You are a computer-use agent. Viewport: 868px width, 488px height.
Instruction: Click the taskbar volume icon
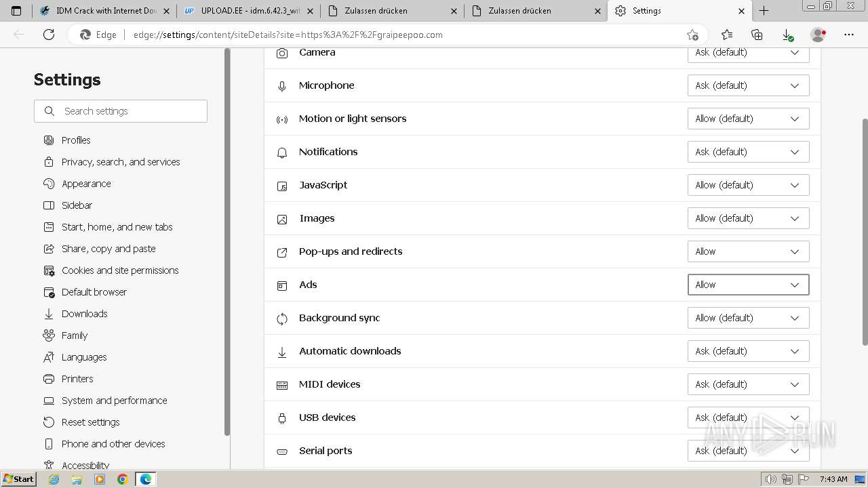coord(771,479)
